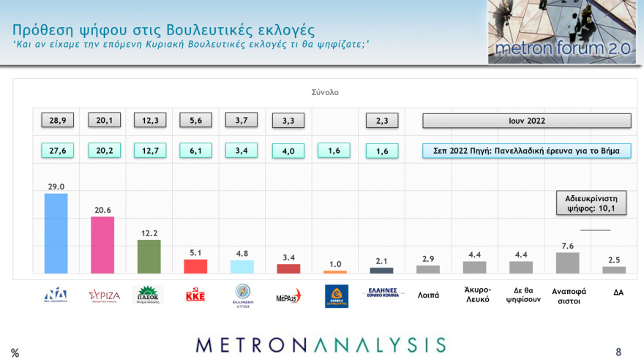Click the metron forum 2.0 image
Viewport: 644px width, 362px height.
561,31
